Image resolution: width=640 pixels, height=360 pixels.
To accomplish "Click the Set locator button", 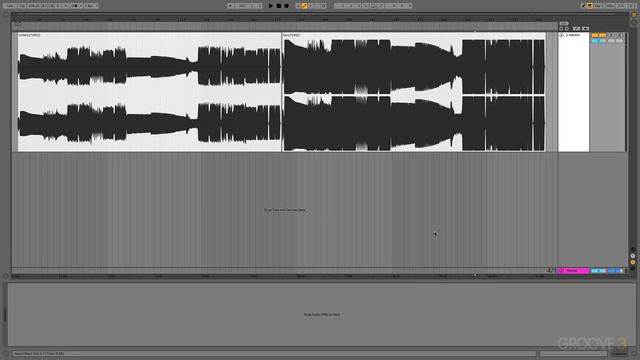I will point(564,23).
